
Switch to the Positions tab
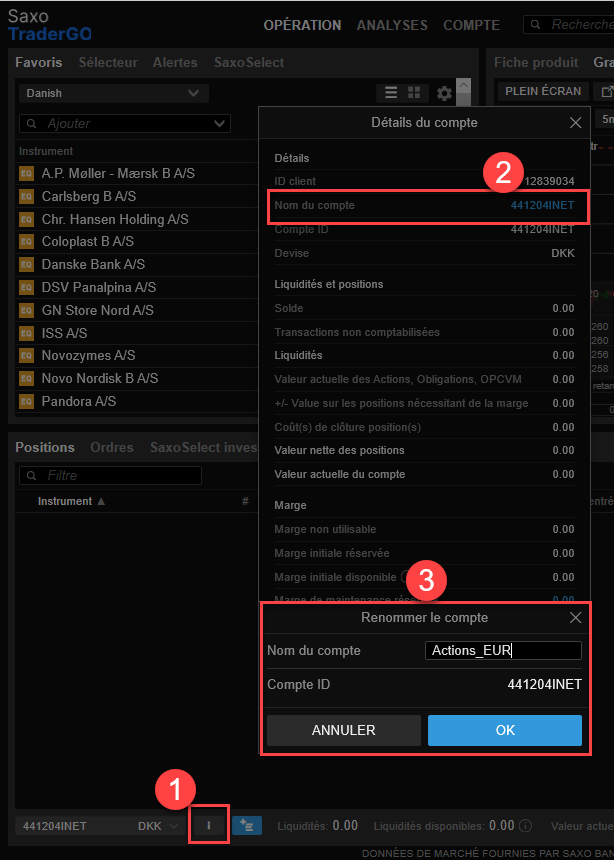pyautogui.click(x=45, y=448)
